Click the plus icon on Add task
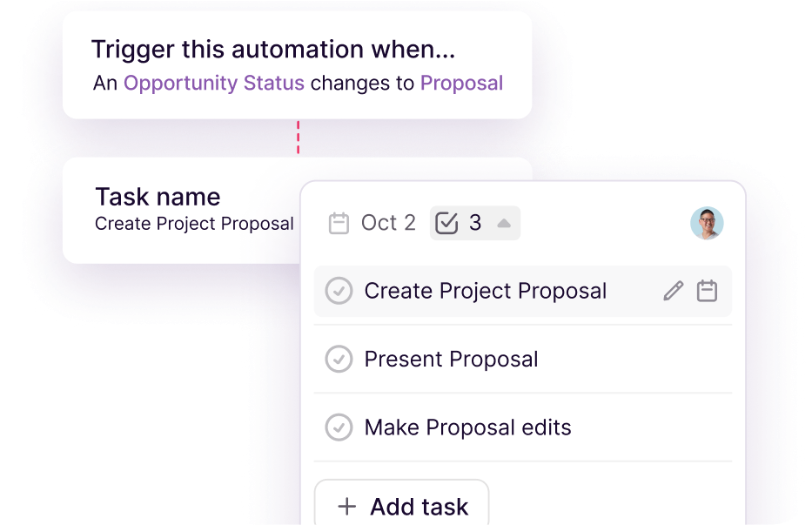Viewport: 812px width, 525px height. click(x=346, y=506)
